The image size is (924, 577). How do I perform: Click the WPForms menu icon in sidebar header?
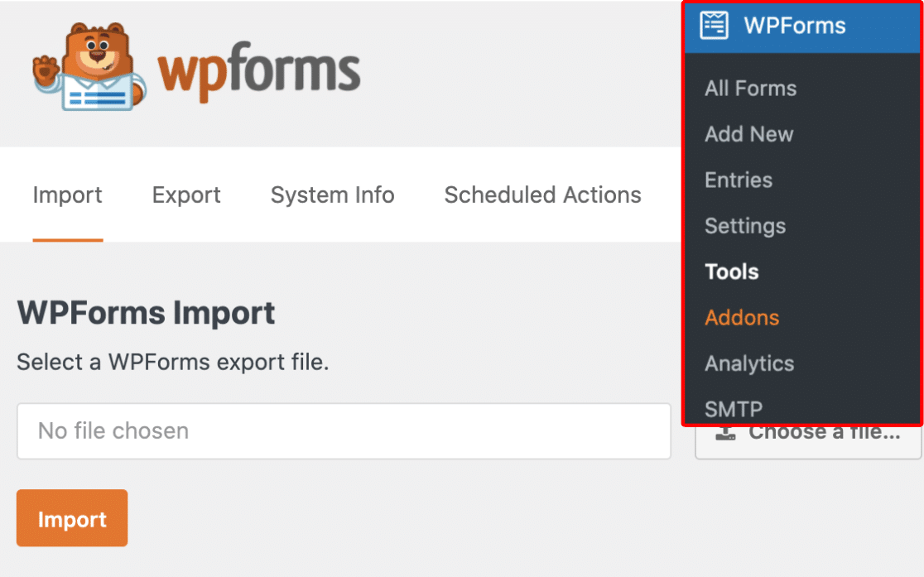[714, 26]
